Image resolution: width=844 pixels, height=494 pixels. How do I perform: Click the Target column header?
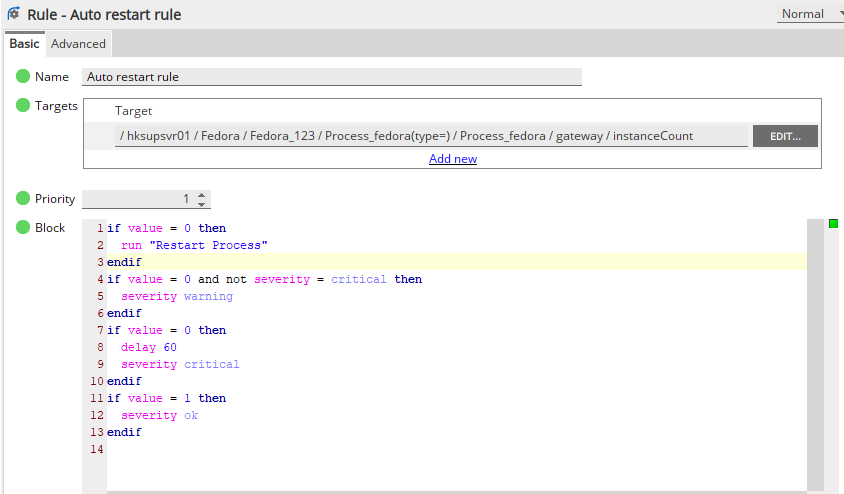pos(133,111)
